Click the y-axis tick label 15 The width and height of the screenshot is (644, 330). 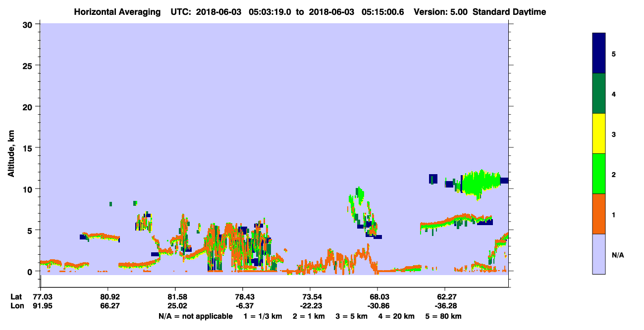(28, 148)
